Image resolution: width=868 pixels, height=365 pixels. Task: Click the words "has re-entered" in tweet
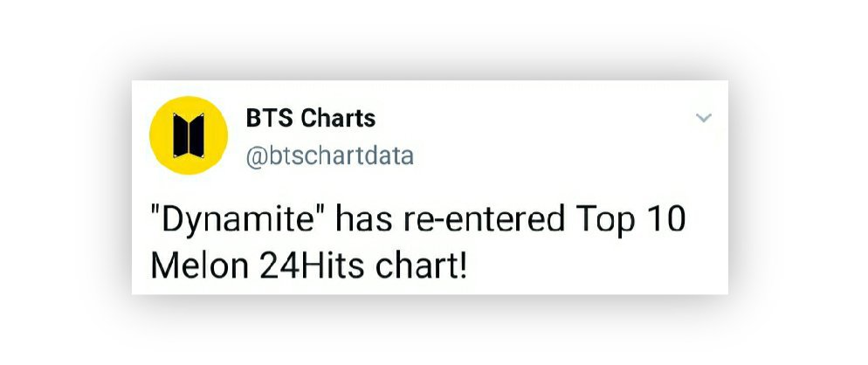click(451, 219)
